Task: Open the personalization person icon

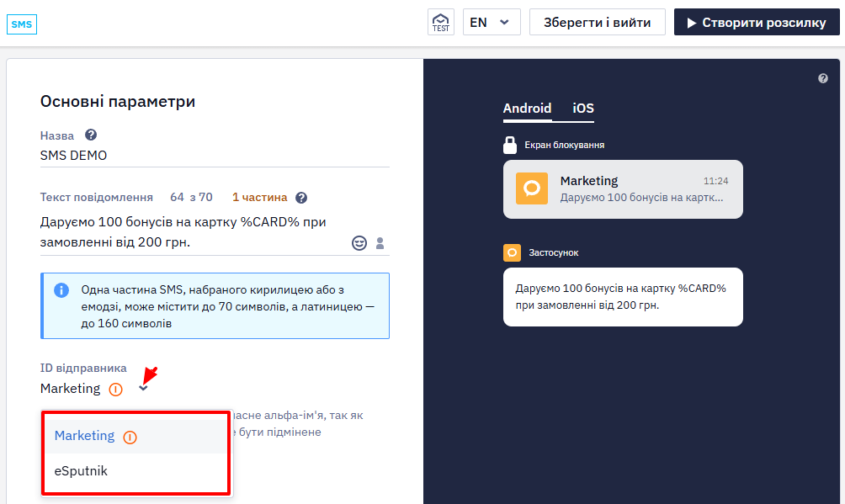Action: pyautogui.click(x=380, y=243)
